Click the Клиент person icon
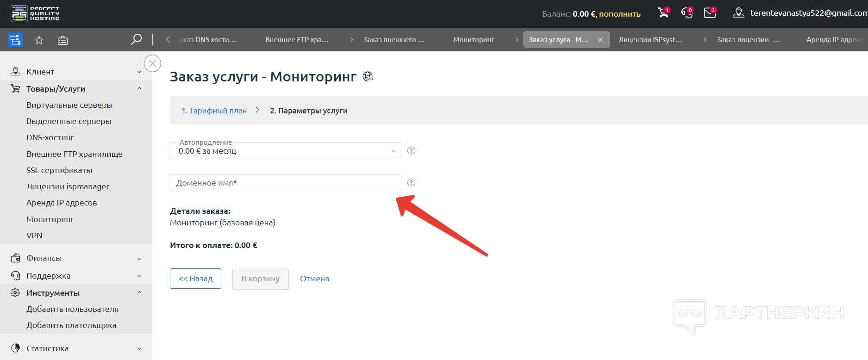 tap(15, 71)
